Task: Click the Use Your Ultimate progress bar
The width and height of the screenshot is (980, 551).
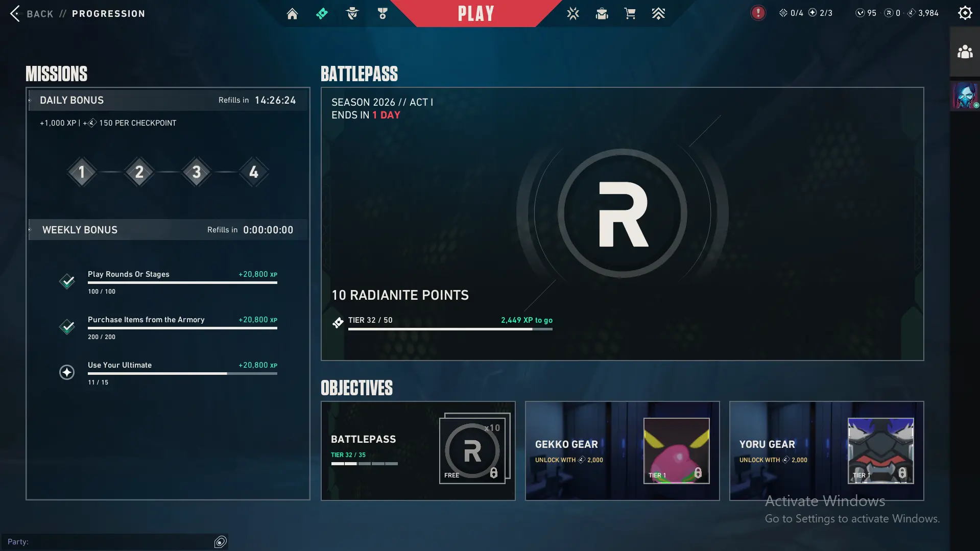Action: (x=182, y=374)
